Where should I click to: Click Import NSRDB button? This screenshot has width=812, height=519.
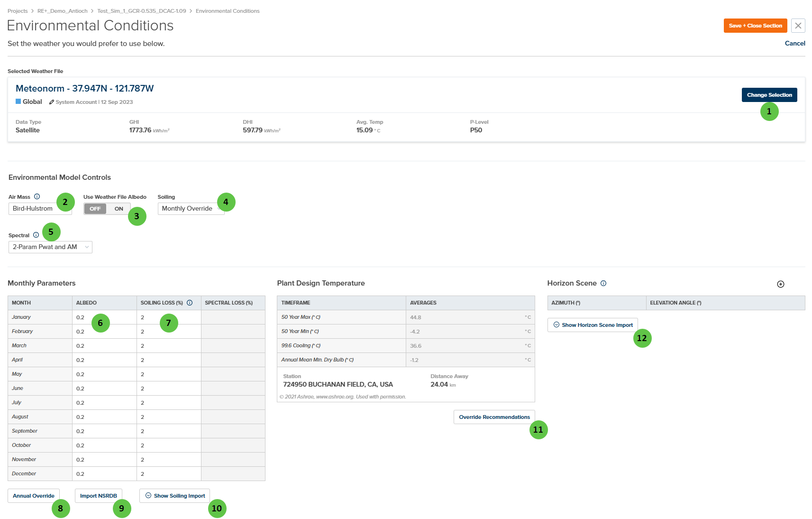pos(99,496)
